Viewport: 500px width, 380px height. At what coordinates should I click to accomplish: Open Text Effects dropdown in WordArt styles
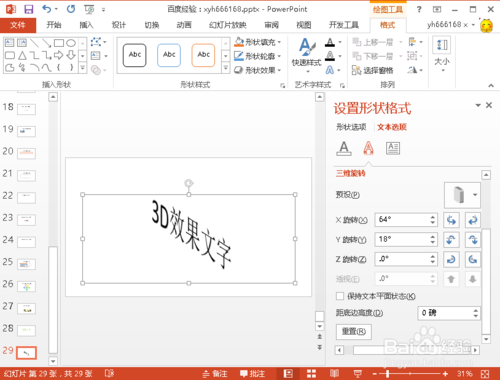tap(333, 70)
